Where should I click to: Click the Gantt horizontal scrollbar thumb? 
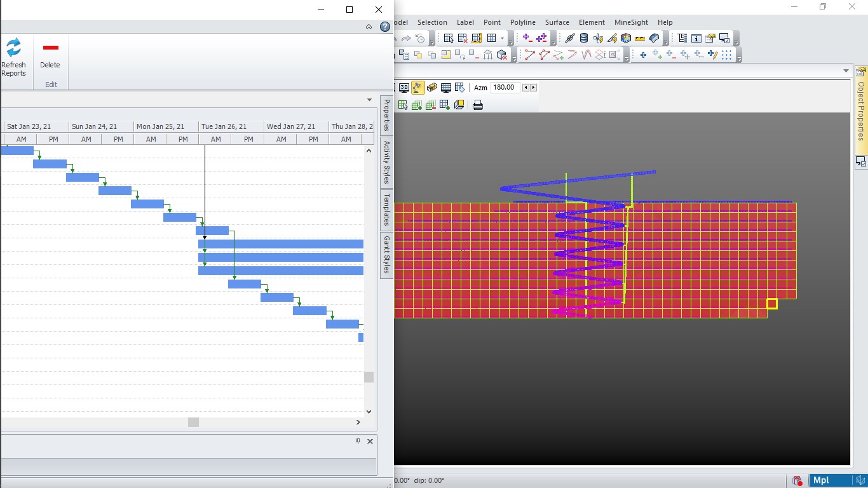pos(193,422)
